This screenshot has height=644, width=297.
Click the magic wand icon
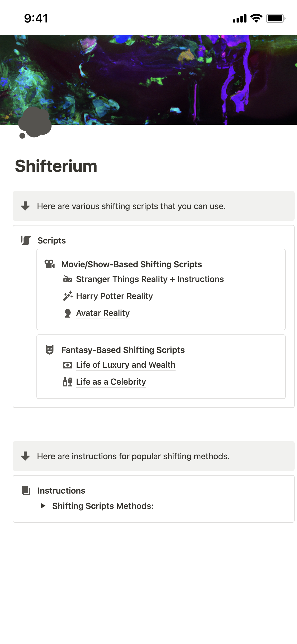point(68,296)
